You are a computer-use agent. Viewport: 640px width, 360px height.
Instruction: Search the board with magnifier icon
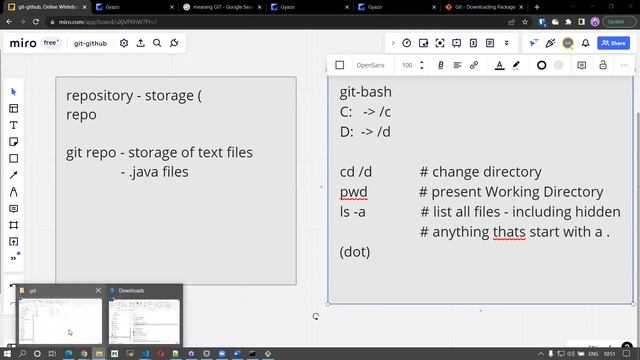[x=157, y=43]
